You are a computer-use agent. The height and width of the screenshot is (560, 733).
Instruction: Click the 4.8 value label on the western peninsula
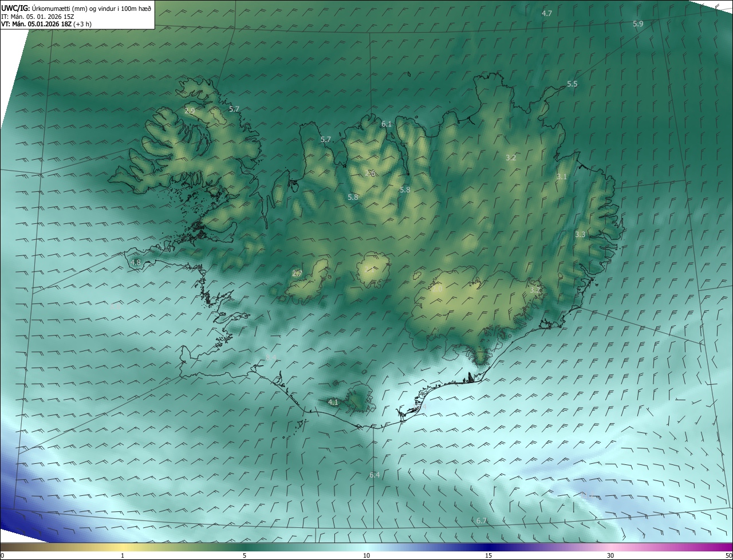coord(136,262)
